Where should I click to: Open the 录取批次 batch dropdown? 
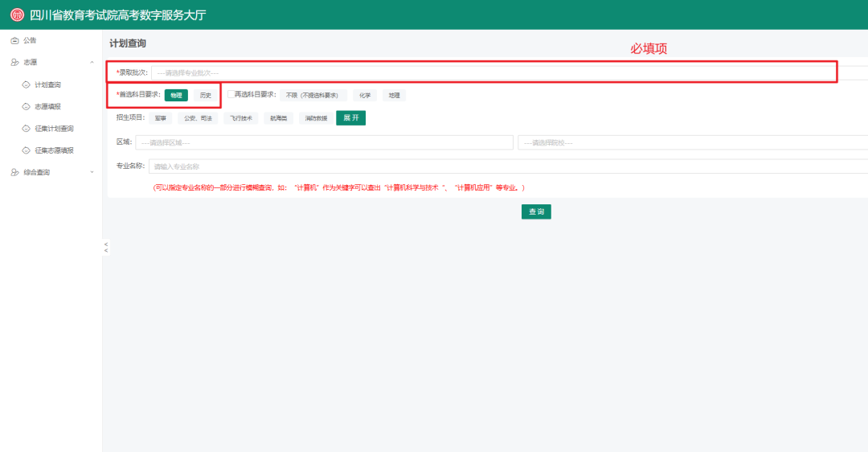tap(510, 72)
